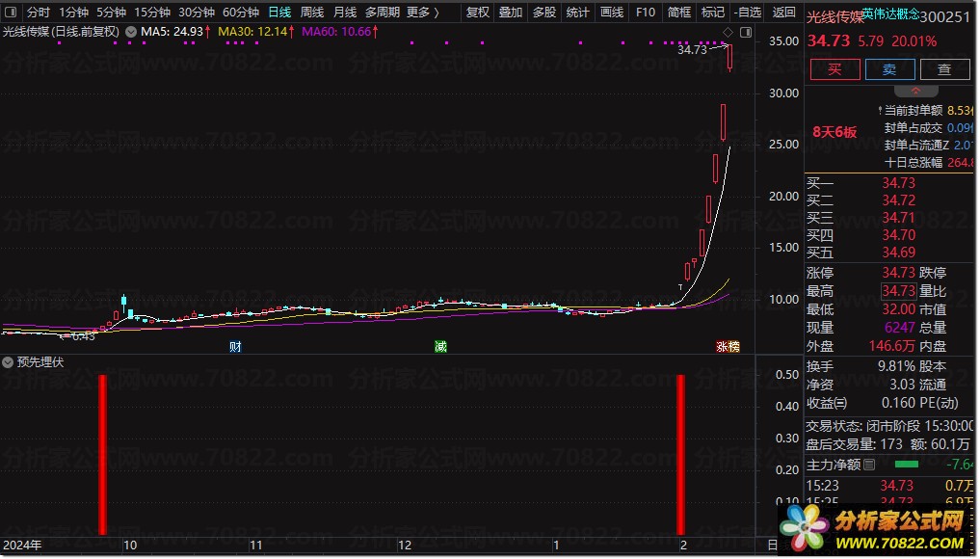Click the 统计 statistics button
The width and height of the screenshot is (980, 559).
point(577,12)
